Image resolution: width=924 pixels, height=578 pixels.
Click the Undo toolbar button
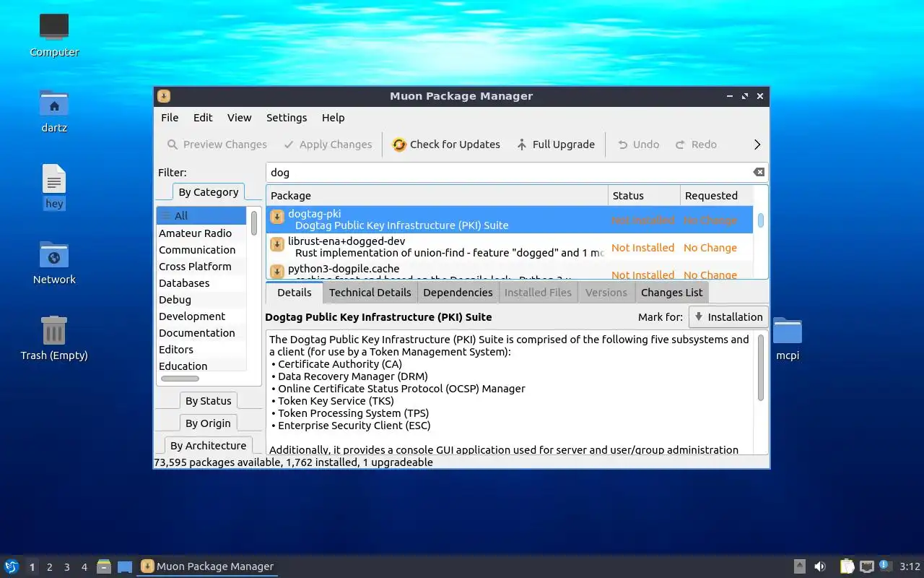tap(638, 144)
